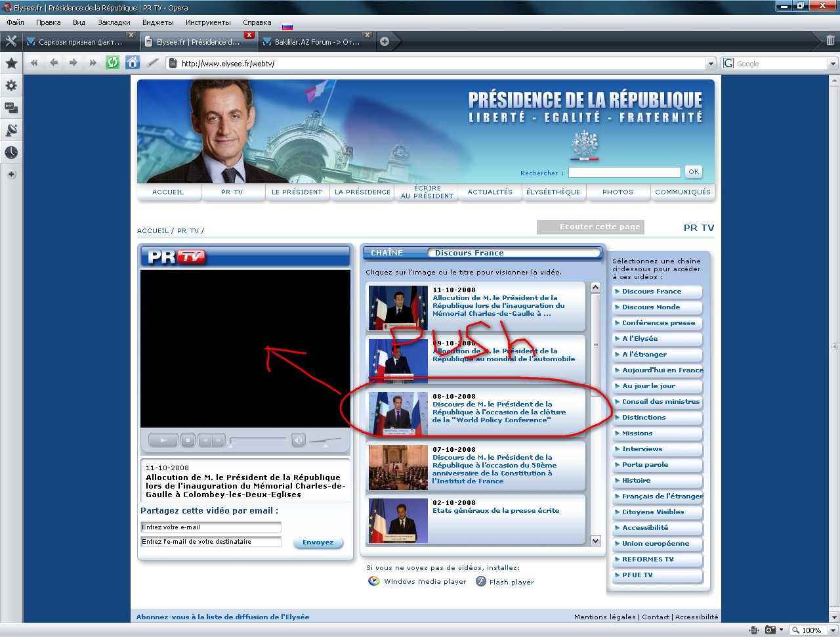Expand the address bar URL dropdown
The width and height of the screenshot is (840, 637).
(x=711, y=64)
